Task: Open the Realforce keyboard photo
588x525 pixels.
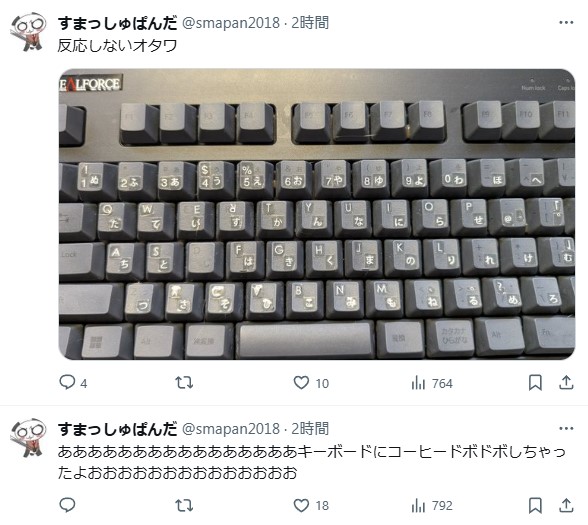Action: tap(317, 214)
